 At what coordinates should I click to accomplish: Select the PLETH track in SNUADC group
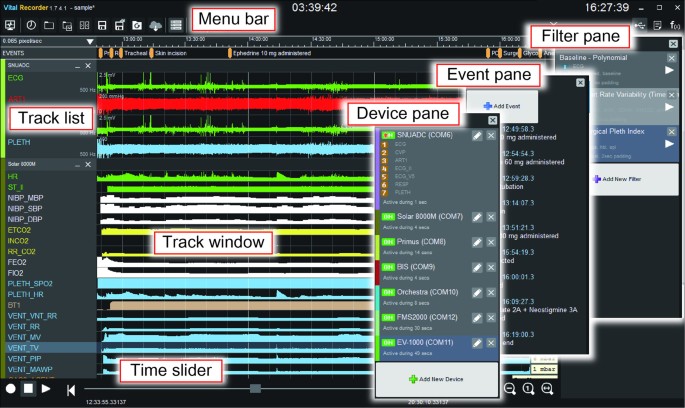[x=19, y=142]
